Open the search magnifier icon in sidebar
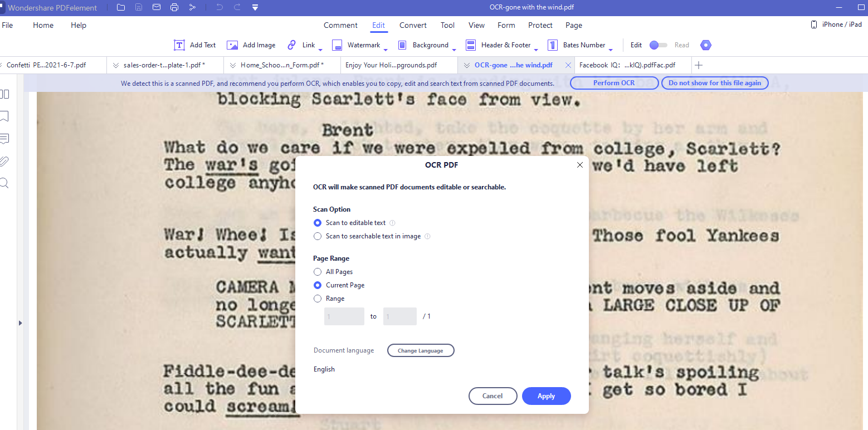Viewport: 868px width, 430px height. [x=4, y=183]
